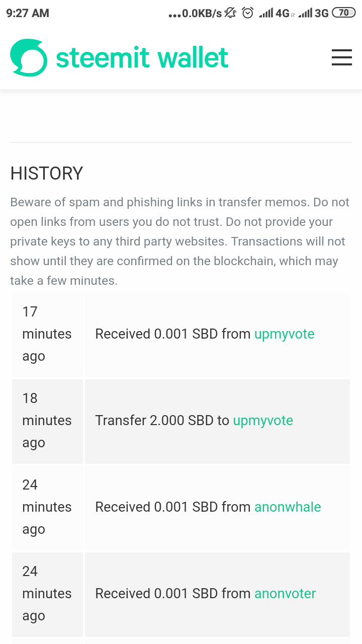Select the '17 minutes ago' timestamp

47,334
